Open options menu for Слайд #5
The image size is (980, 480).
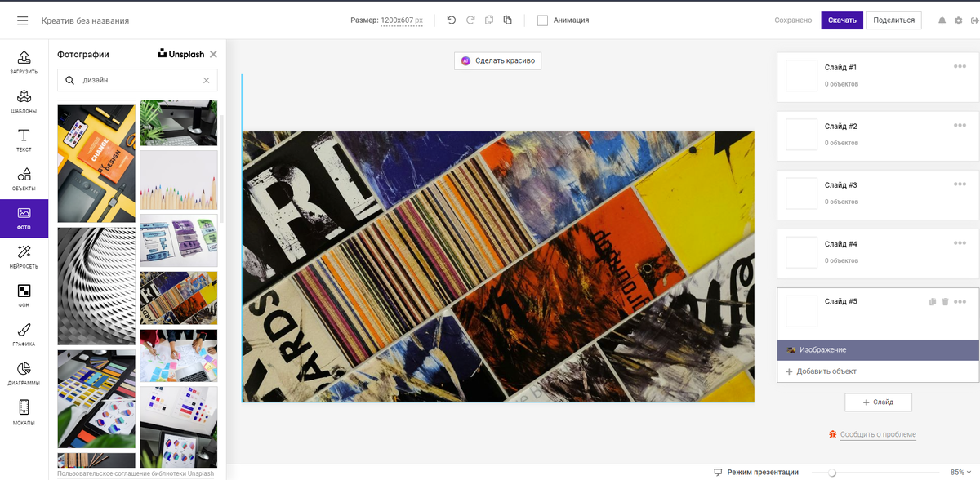[960, 302]
